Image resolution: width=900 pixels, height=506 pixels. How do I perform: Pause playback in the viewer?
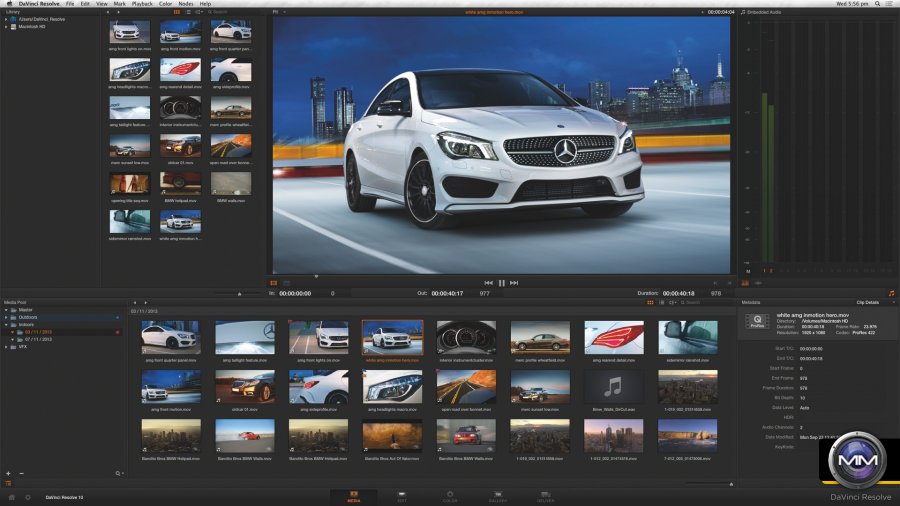501,283
